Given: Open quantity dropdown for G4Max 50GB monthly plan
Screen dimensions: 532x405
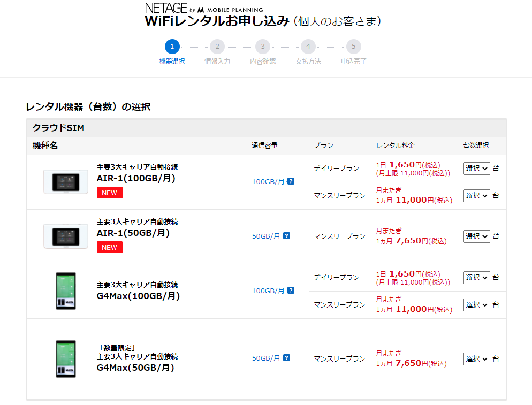Looking at the screenshot, I should [476, 358].
